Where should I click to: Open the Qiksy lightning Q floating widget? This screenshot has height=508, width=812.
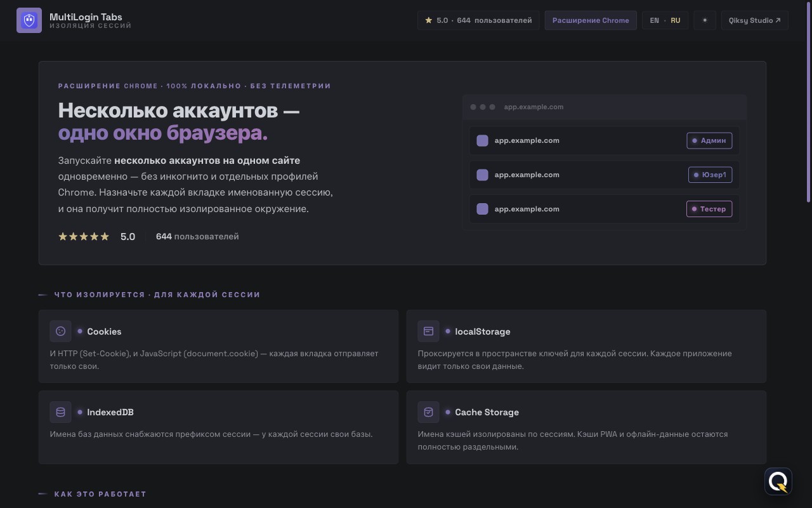(778, 481)
